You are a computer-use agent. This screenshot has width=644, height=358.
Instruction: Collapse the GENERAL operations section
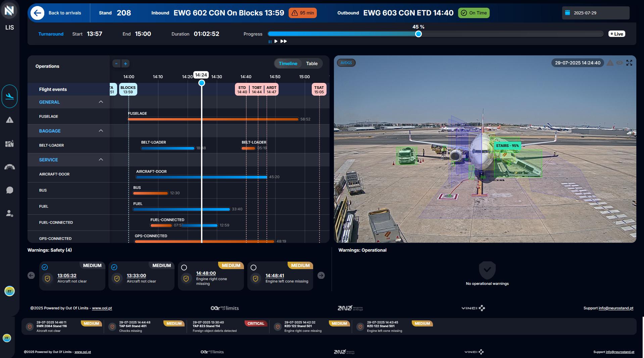(x=101, y=102)
